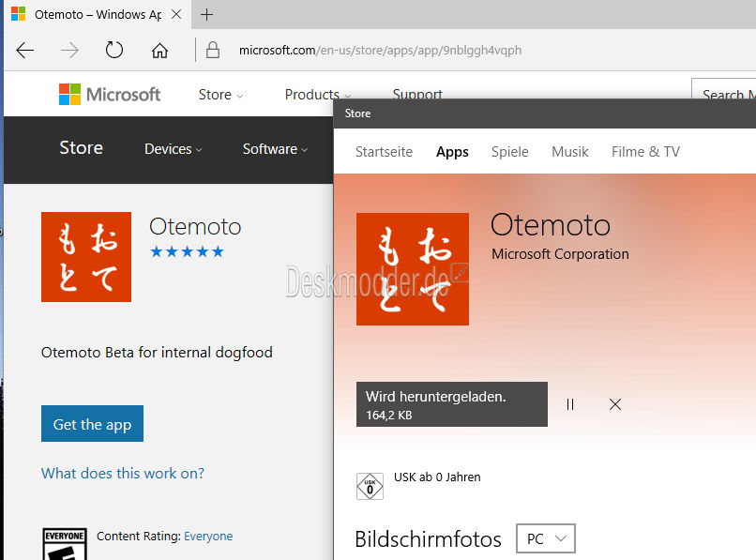Pause the Otemoto download
The image size is (756, 560).
(570, 404)
